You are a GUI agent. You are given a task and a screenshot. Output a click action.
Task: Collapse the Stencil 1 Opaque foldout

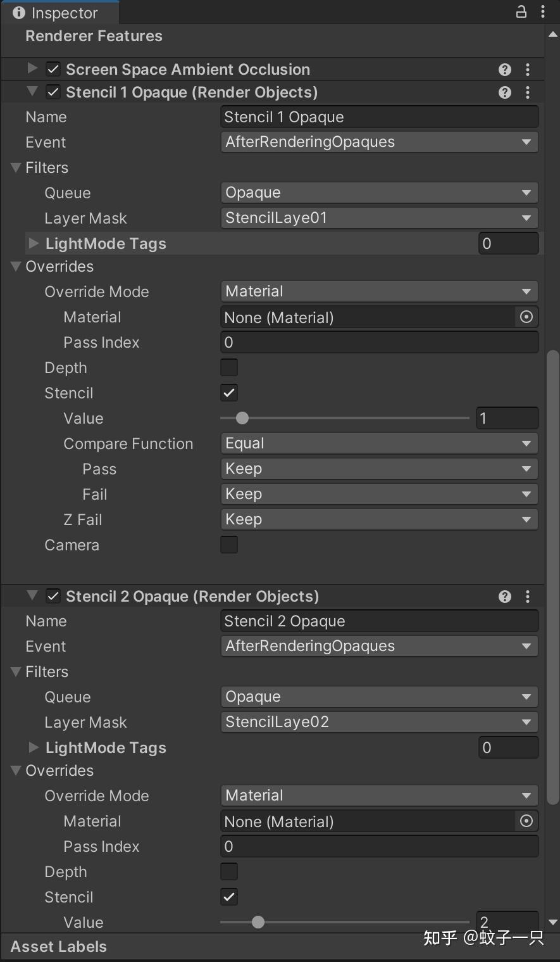[32, 92]
